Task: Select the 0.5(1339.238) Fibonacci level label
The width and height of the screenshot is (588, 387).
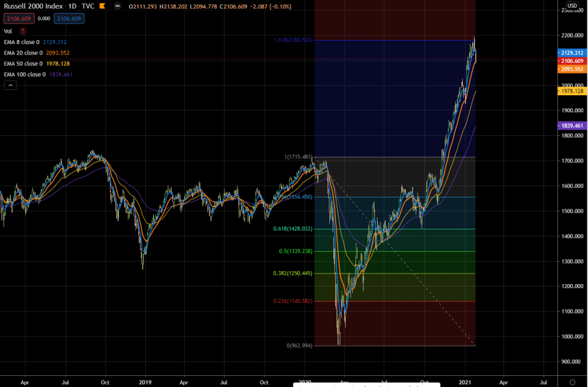Action: pos(296,251)
